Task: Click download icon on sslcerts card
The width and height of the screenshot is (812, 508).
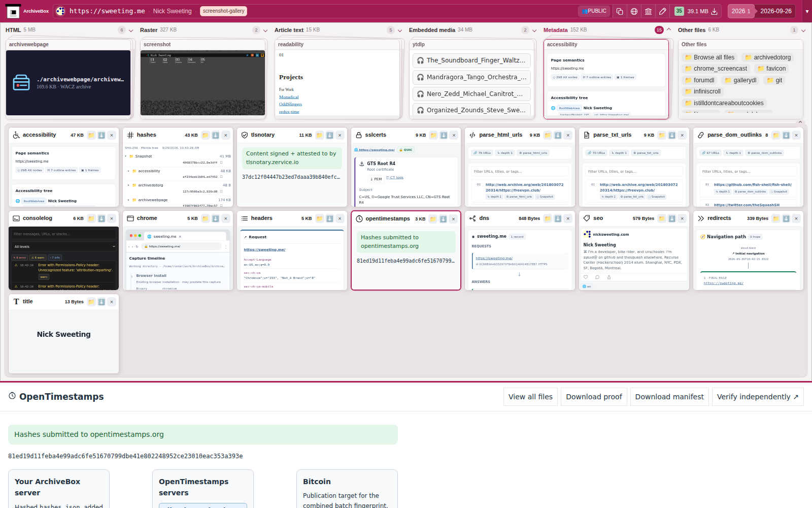Action: pos(444,135)
